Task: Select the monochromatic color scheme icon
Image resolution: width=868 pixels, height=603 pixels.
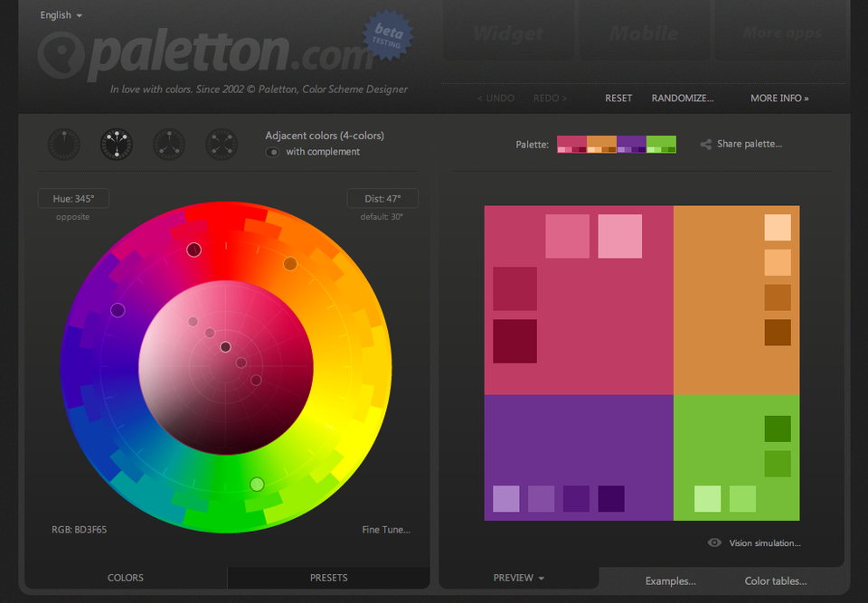Action: 64,144
